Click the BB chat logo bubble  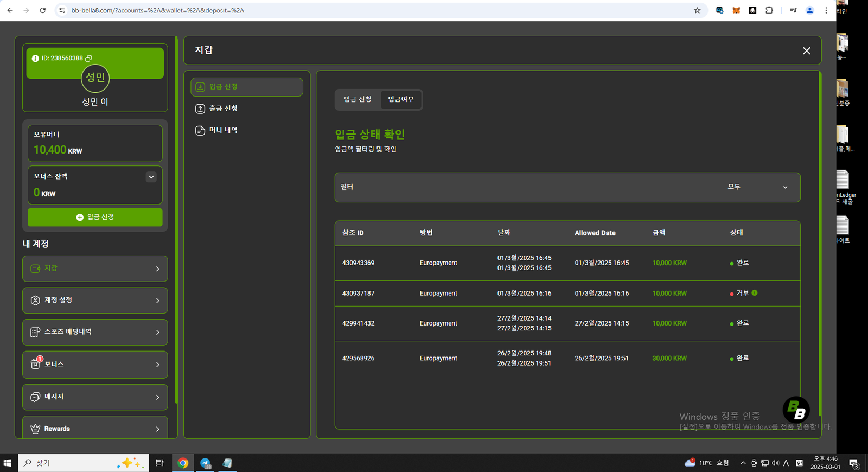(796, 410)
